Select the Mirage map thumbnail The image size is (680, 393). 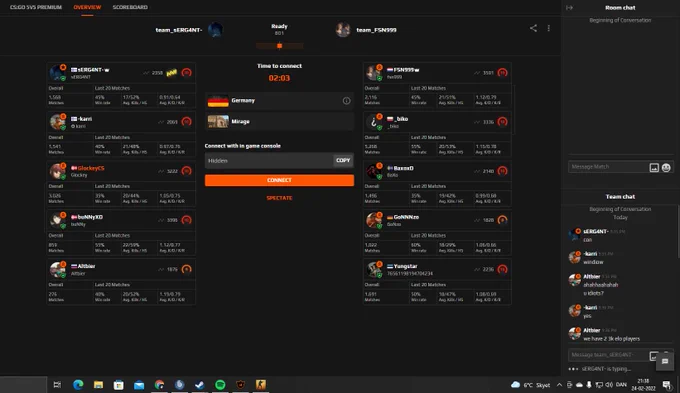pyautogui.click(x=218, y=121)
